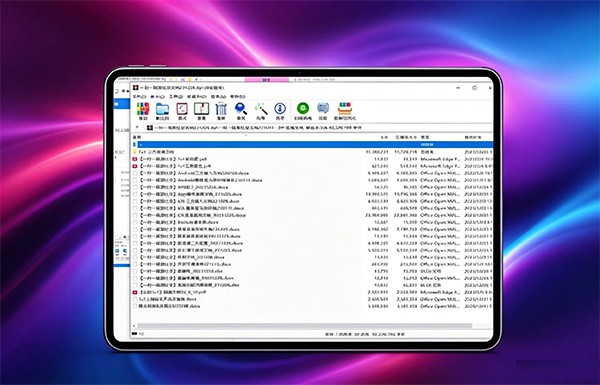Launch the Wizard wand icon
Image resolution: width=600 pixels, height=385 pixels.
coord(261,111)
